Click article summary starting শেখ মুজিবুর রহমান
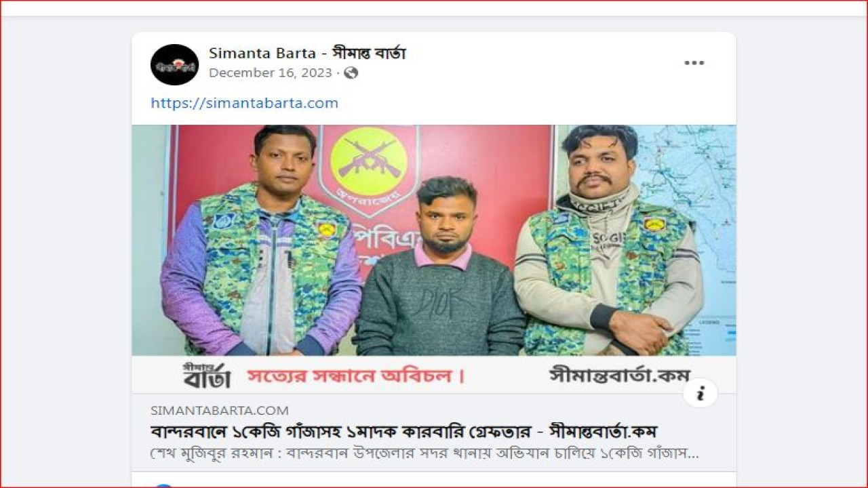Viewport: 868px width, 488px height. [x=425, y=453]
